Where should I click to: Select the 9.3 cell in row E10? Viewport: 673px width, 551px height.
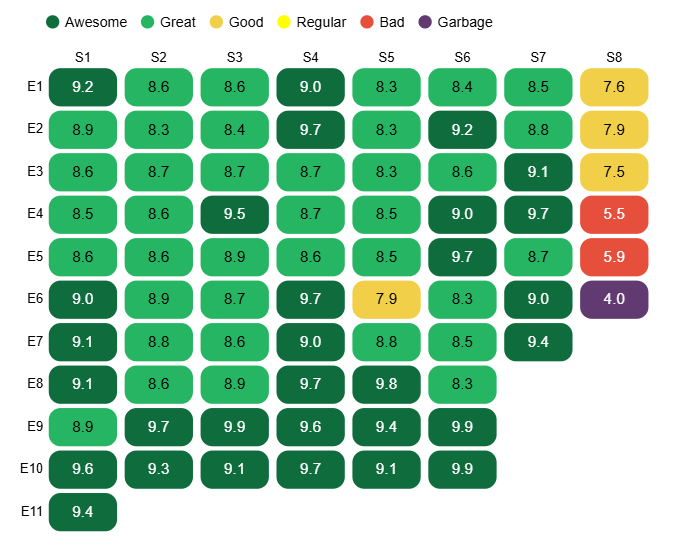click(159, 469)
